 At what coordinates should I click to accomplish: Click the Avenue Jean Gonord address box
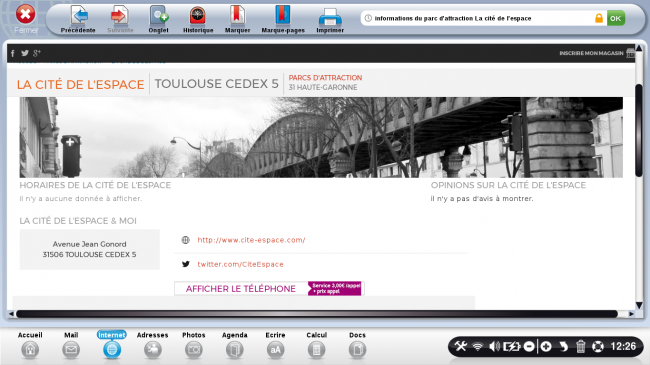(x=90, y=249)
